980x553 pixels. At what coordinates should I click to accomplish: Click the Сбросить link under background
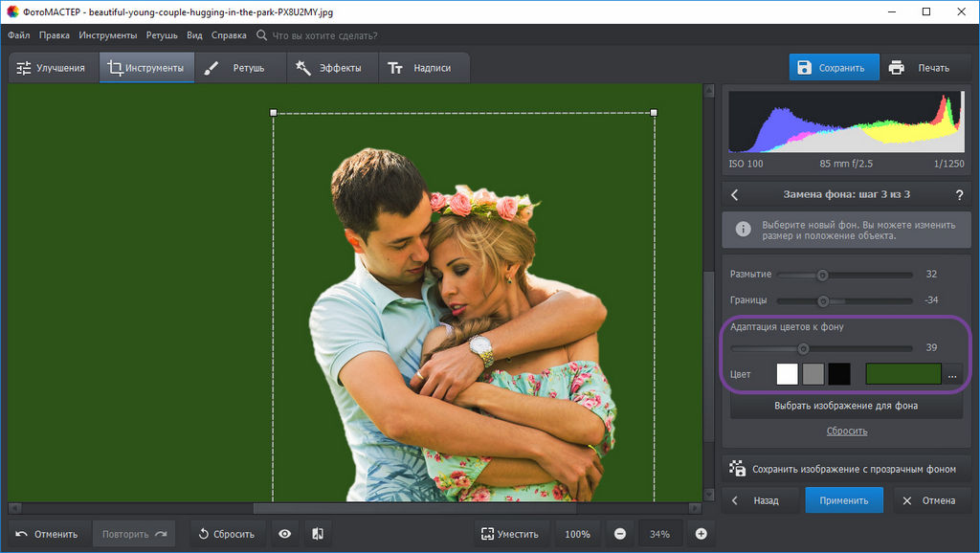click(x=847, y=431)
